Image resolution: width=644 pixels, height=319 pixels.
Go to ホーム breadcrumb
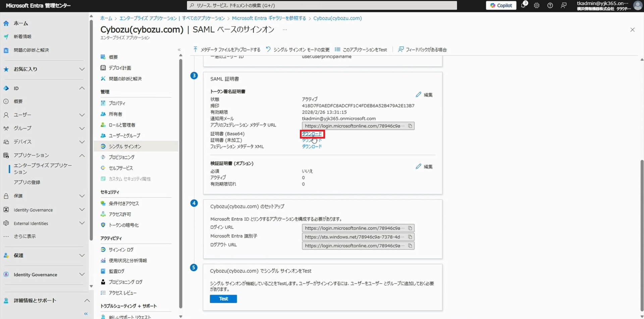coord(106,18)
